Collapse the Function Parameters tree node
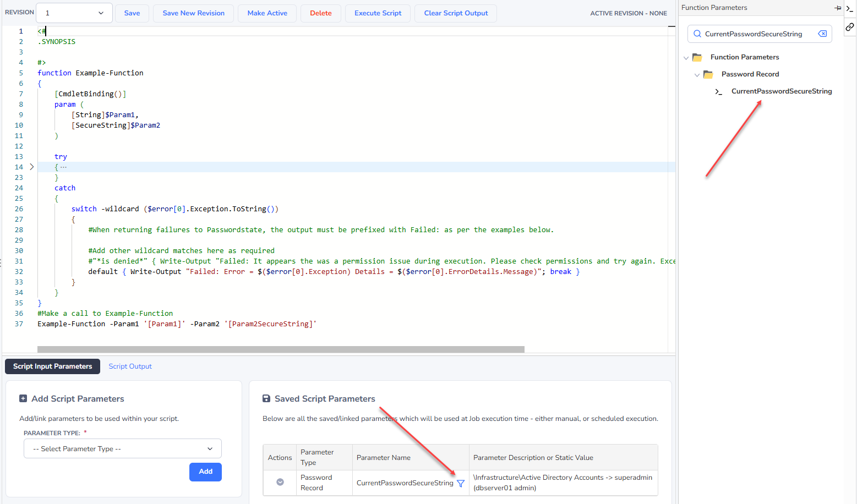Image resolution: width=857 pixels, height=504 pixels. coord(686,58)
